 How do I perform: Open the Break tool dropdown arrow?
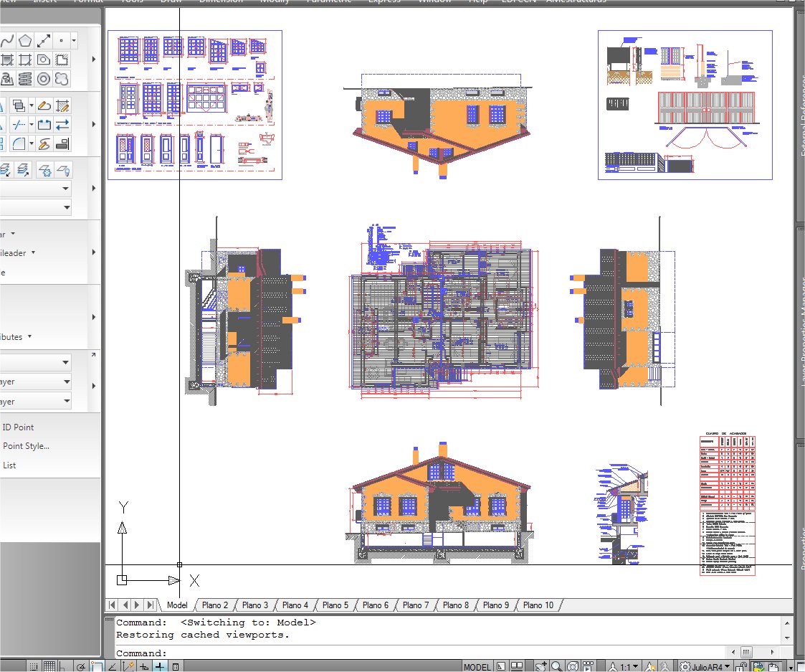coord(32,125)
